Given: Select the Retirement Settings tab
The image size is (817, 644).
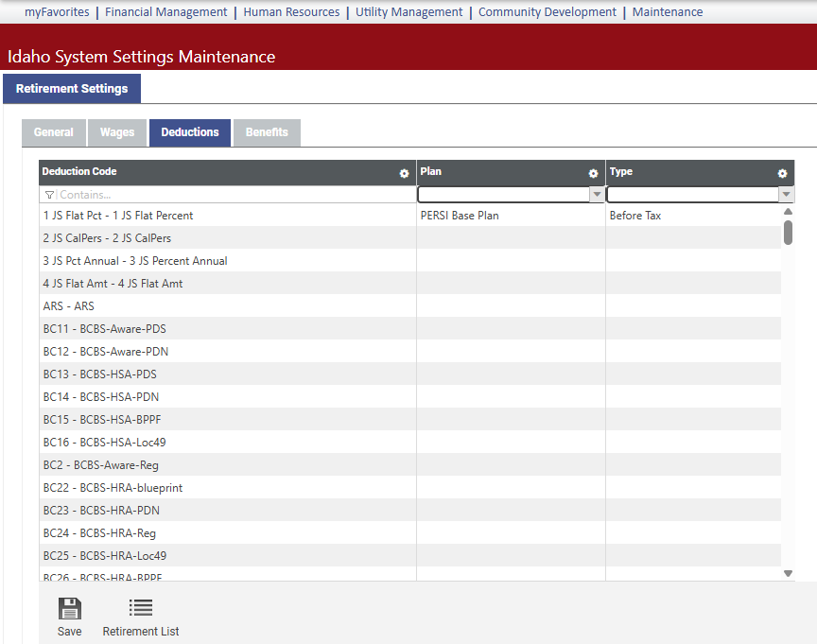Looking at the screenshot, I should click(72, 89).
